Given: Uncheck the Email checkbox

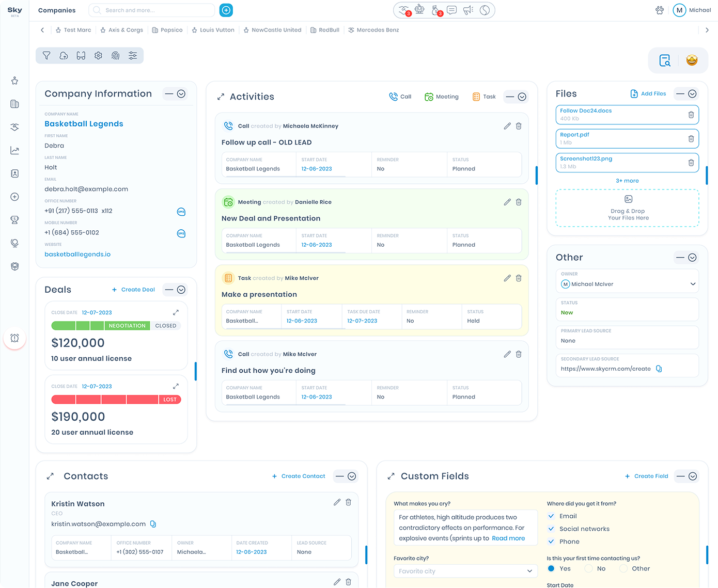Looking at the screenshot, I should pos(551,516).
